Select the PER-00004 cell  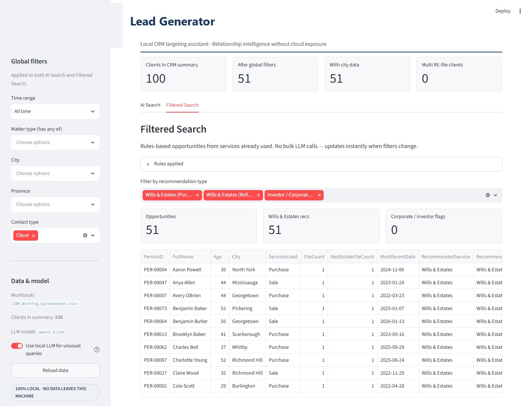[155, 270]
